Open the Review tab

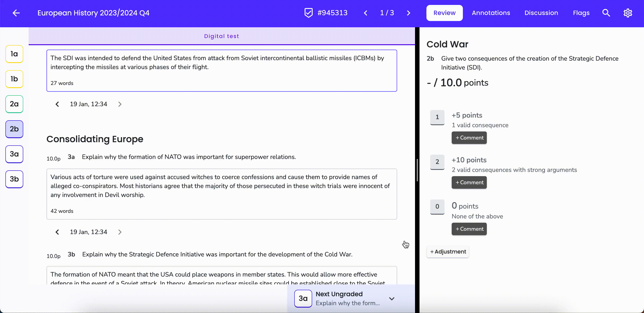pyautogui.click(x=444, y=13)
